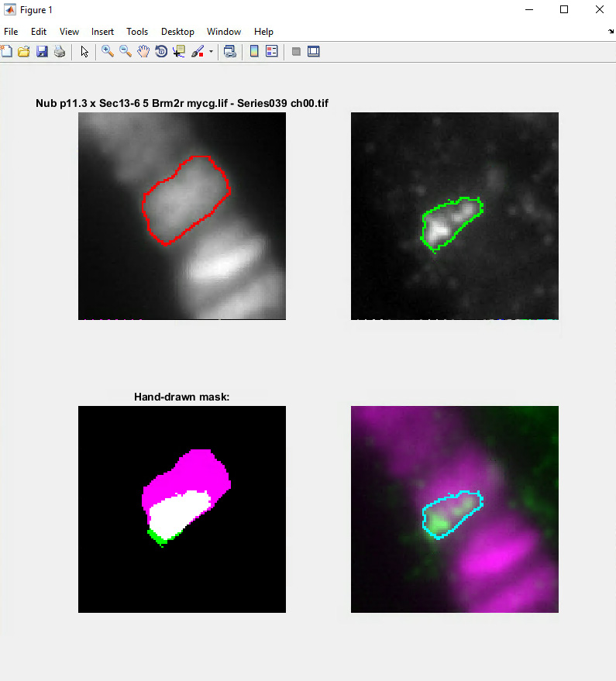Open the File menu
The width and height of the screenshot is (616, 681).
[x=11, y=32]
